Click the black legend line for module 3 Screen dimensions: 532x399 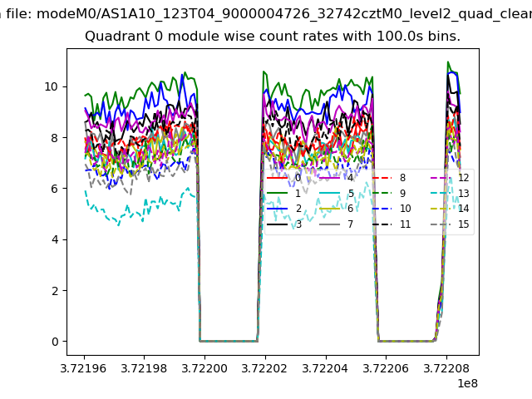click(x=278, y=224)
